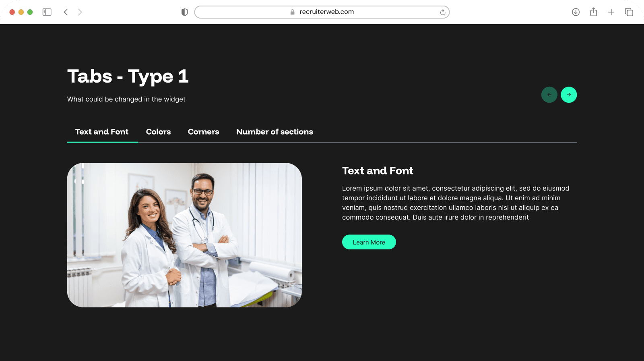Click the green macOS fullscreen window button
The width and height of the screenshot is (644, 361).
tap(30, 12)
